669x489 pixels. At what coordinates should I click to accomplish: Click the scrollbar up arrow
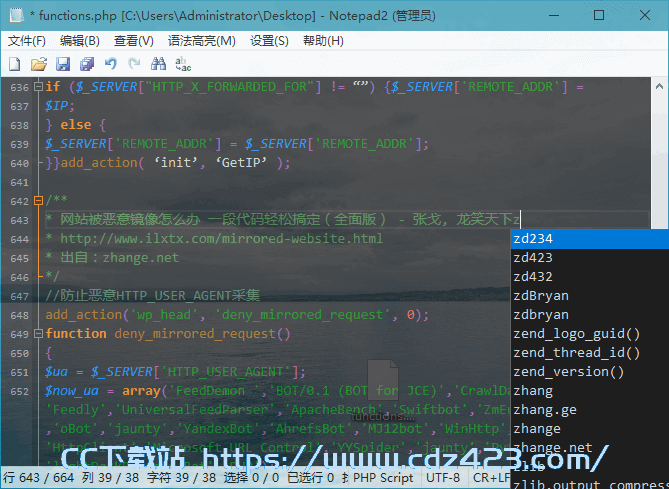[x=660, y=87]
